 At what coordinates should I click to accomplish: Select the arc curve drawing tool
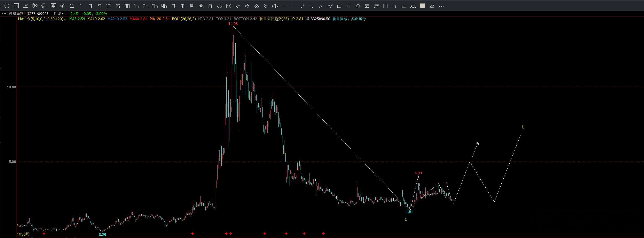[348, 6]
